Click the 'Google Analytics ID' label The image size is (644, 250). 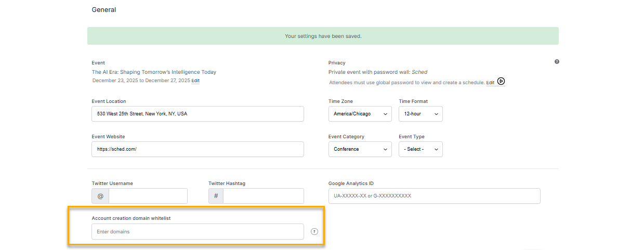point(351,183)
